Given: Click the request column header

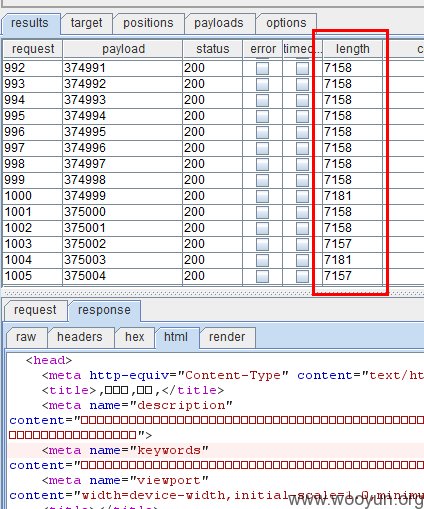Looking at the screenshot, I should [x=33, y=49].
